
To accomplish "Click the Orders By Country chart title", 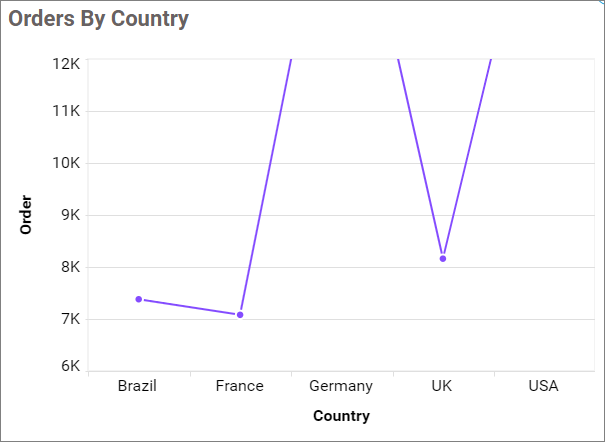I will point(99,19).
